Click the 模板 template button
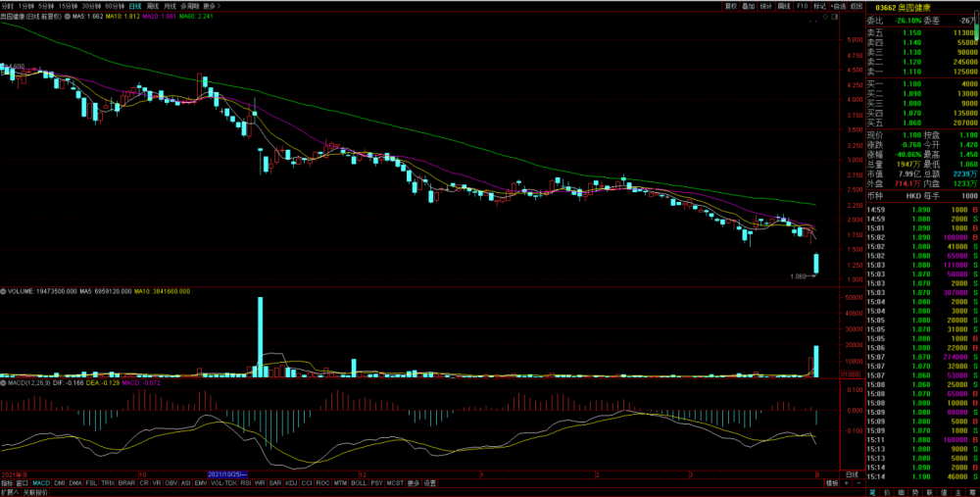Viewport: 980px width, 497px height. point(832,483)
